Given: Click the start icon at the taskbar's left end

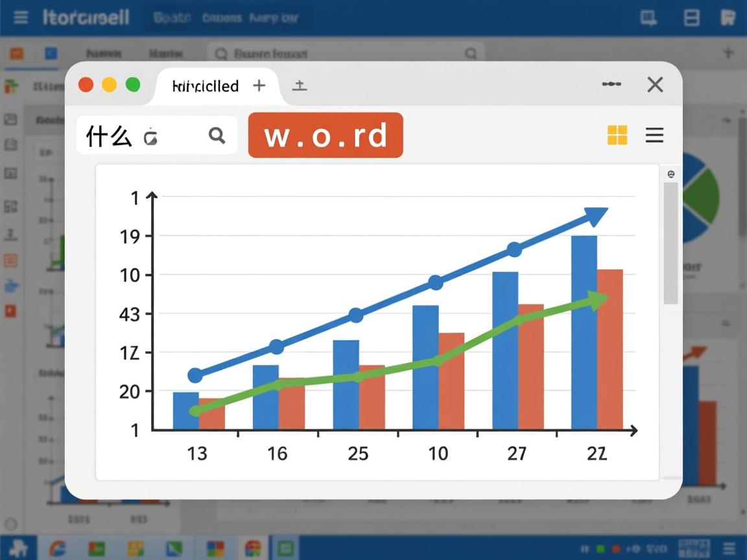Looking at the screenshot, I should tap(18, 548).
